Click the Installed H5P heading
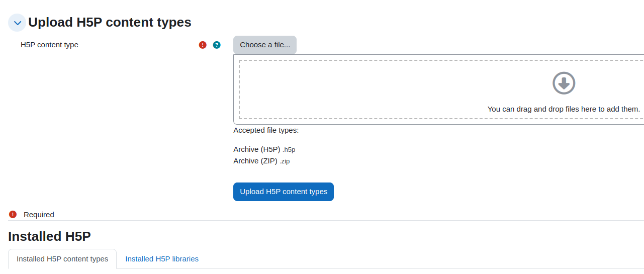The image size is (644, 274). click(x=49, y=237)
